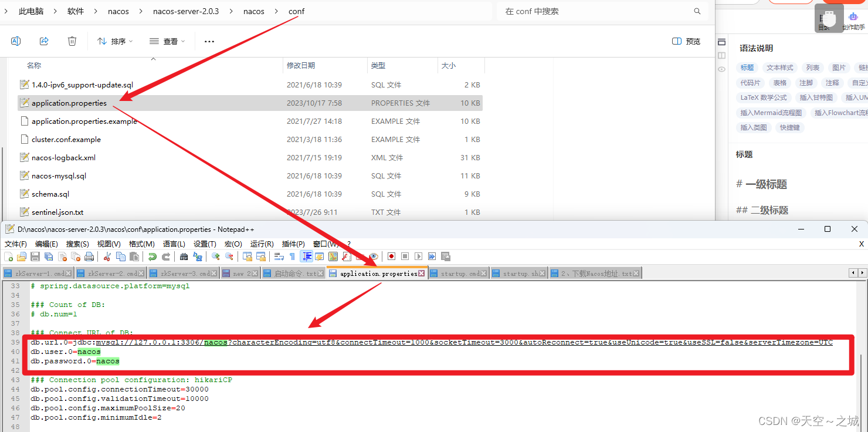Open the 排序 sort dropdown in Explorer
The height and width of the screenshot is (432, 868).
[x=115, y=41]
